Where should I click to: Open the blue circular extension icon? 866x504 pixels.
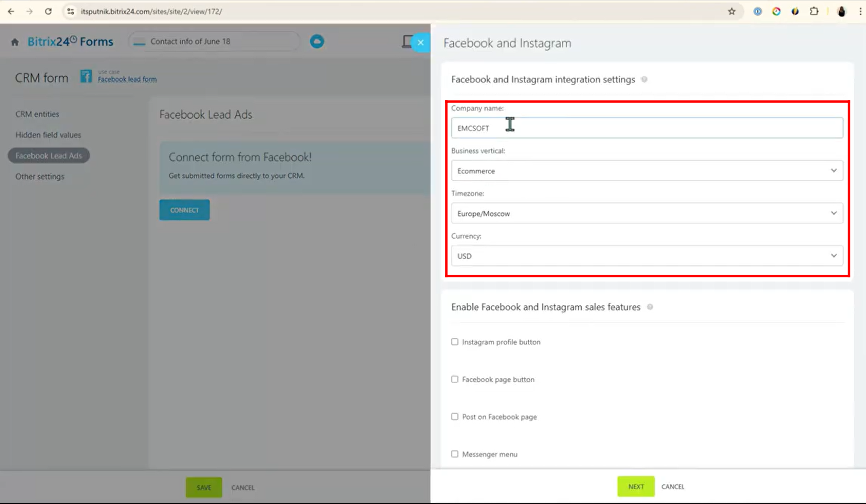(x=757, y=11)
